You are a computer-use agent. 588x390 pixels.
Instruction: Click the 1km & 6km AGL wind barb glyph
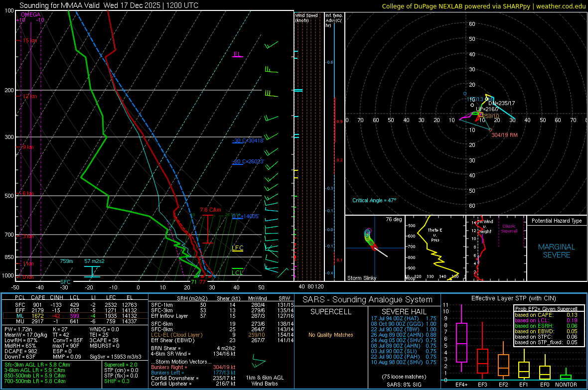[258, 362]
